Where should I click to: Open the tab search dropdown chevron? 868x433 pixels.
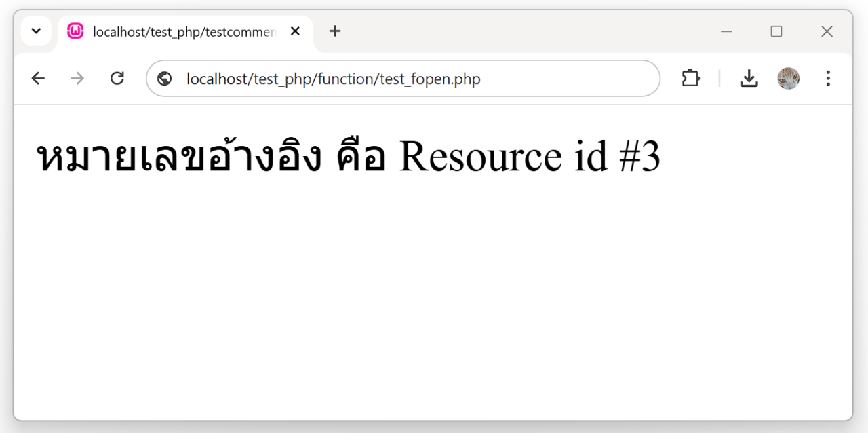coord(37,31)
